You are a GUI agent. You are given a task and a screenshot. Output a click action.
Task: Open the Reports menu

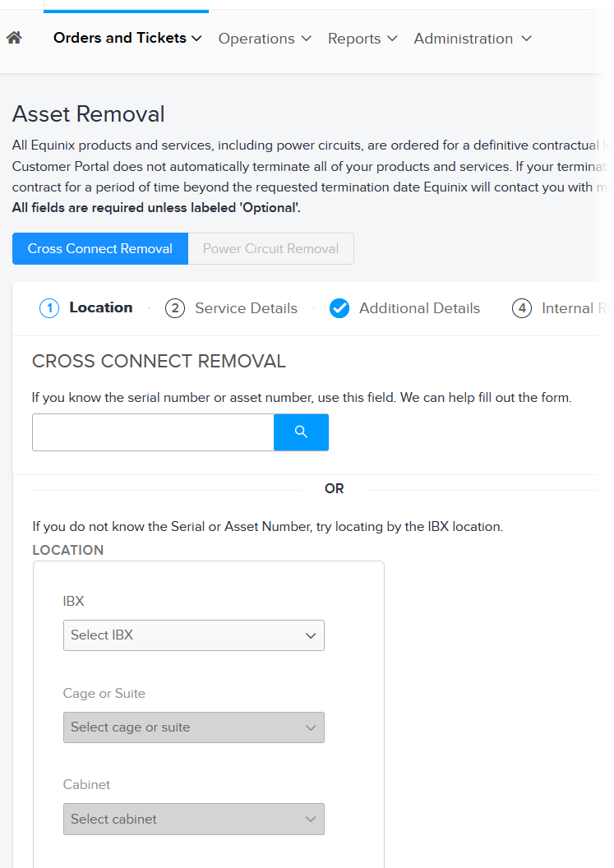click(362, 39)
